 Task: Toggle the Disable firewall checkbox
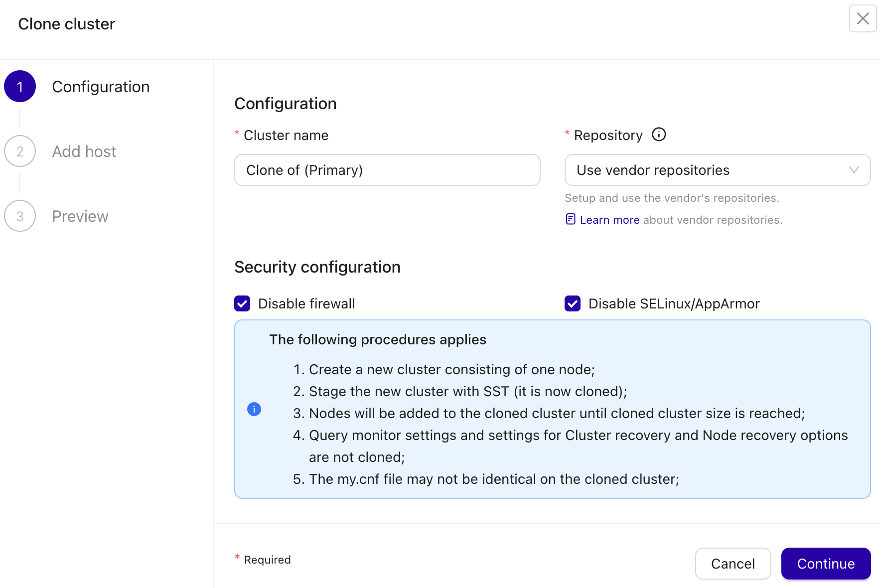[242, 303]
